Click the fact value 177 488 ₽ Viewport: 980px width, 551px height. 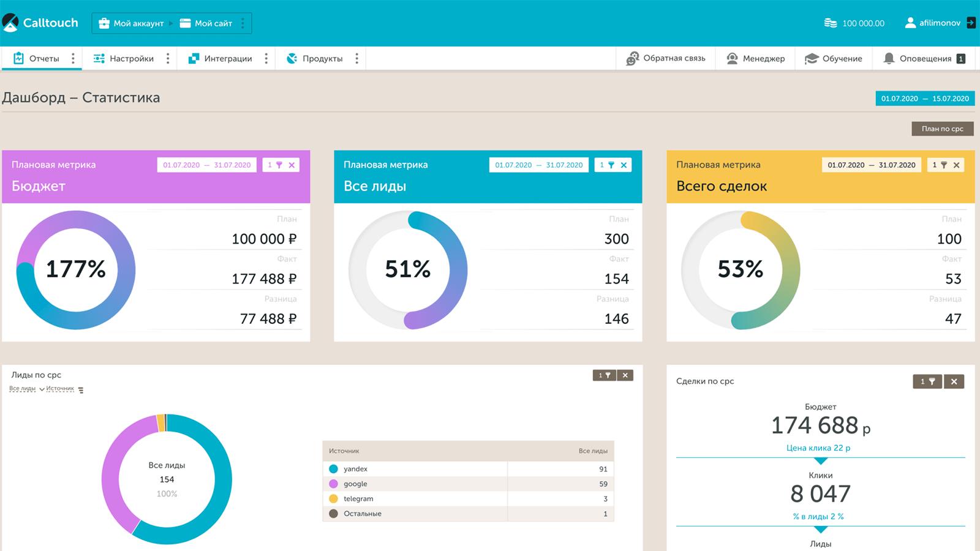click(x=264, y=279)
